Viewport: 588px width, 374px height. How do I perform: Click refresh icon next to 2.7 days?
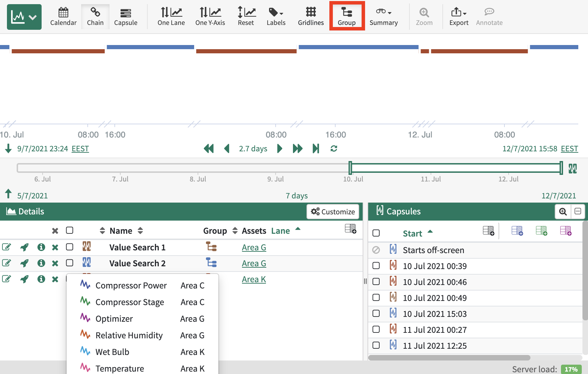334,149
